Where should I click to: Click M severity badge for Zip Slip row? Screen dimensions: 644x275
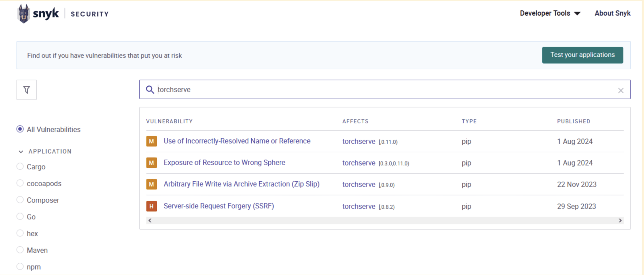pos(151,184)
